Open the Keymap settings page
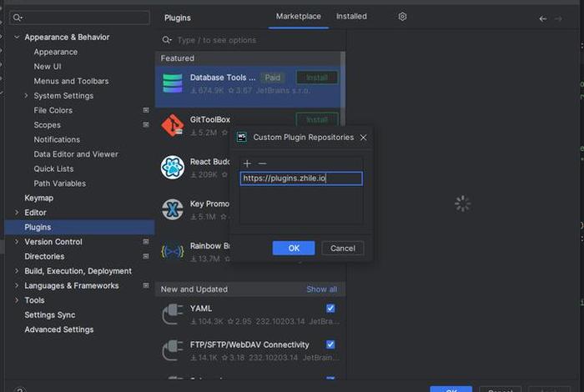The image size is (584, 392). point(38,198)
